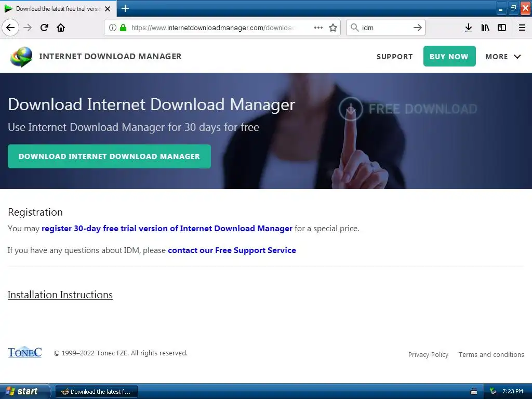Open register 30-day free trial link

(167, 229)
